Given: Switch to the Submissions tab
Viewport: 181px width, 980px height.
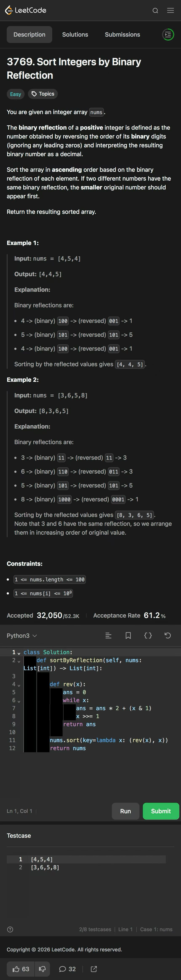Looking at the screenshot, I should (122, 35).
